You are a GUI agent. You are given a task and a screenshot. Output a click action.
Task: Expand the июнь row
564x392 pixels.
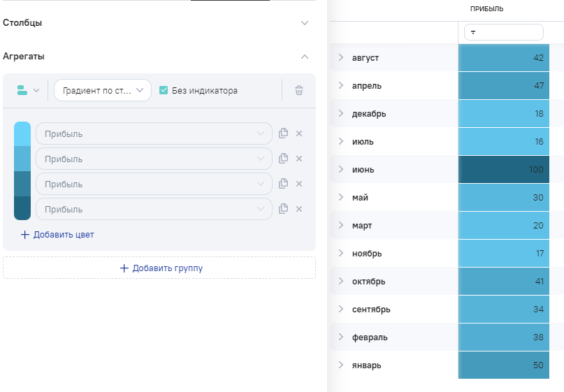point(341,169)
